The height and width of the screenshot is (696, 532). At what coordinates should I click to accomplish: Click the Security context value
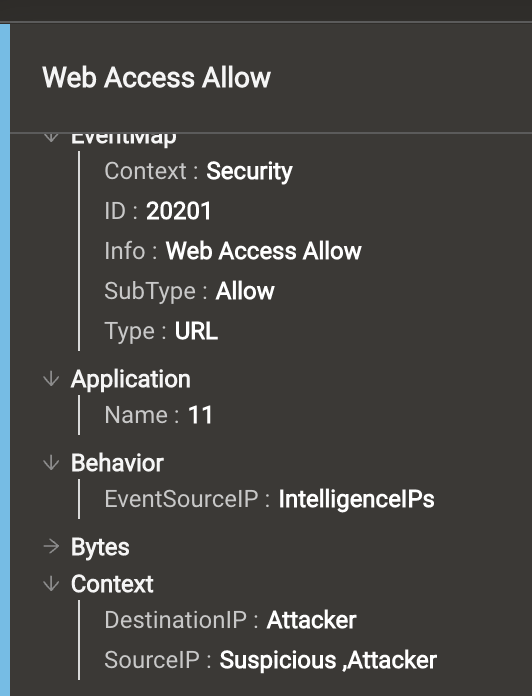(x=249, y=171)
